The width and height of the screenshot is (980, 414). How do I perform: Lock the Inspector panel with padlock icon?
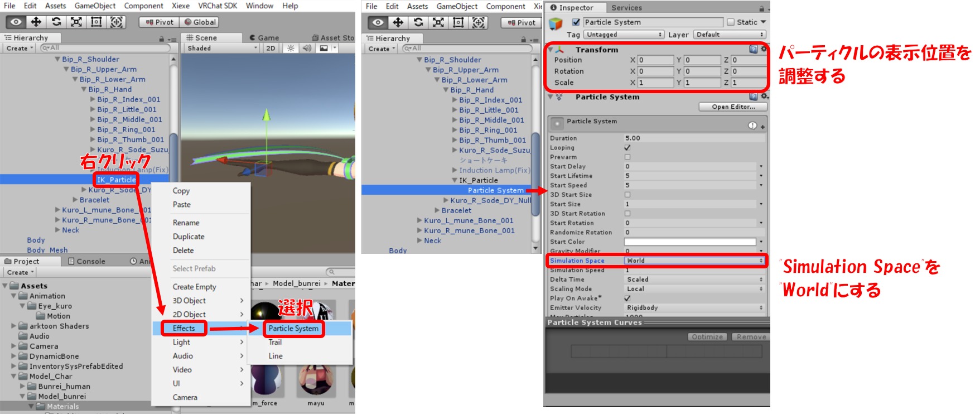pos(761,8)
